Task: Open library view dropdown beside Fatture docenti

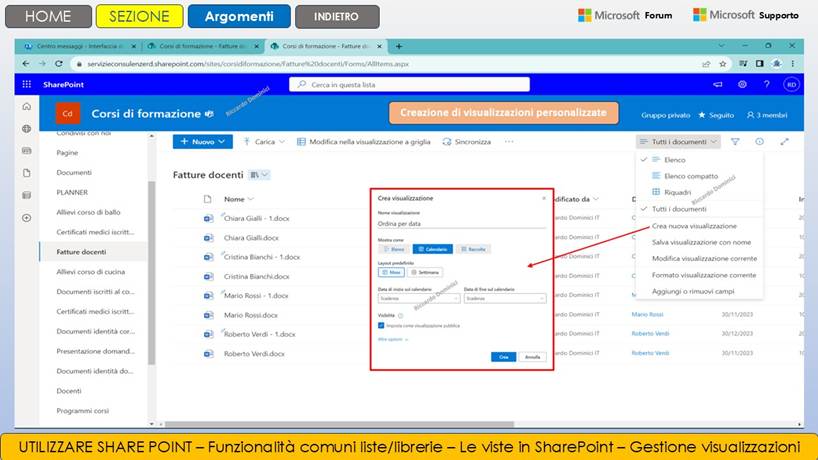Action: [x=259, y=175]
